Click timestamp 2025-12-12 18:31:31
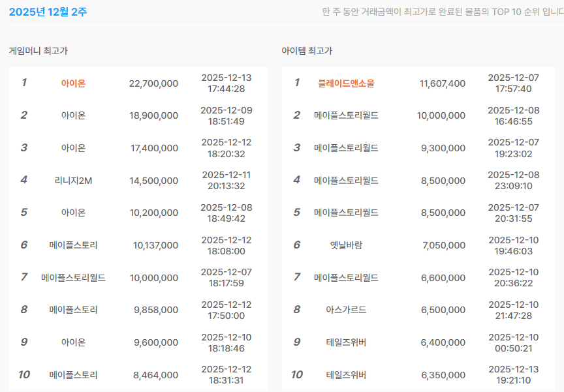This screenshot has width=564, height=392. (227, 375)
